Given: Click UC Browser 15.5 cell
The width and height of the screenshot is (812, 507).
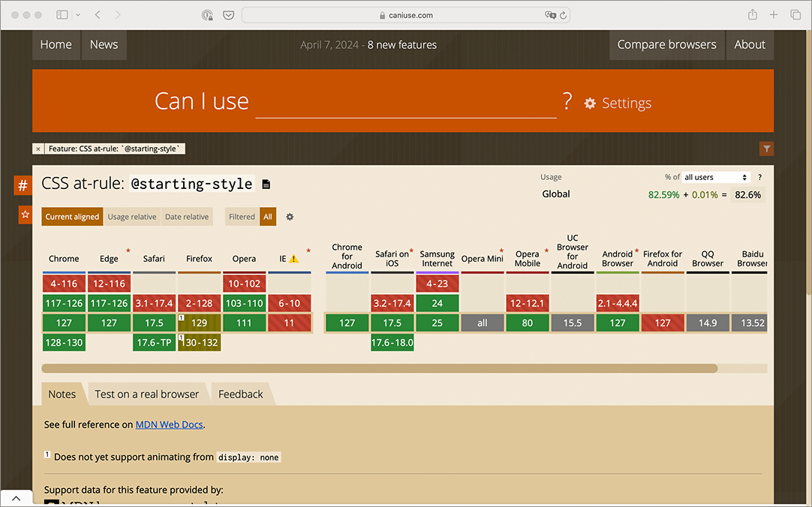Looking at the screenshot, I should click(573, 322).
